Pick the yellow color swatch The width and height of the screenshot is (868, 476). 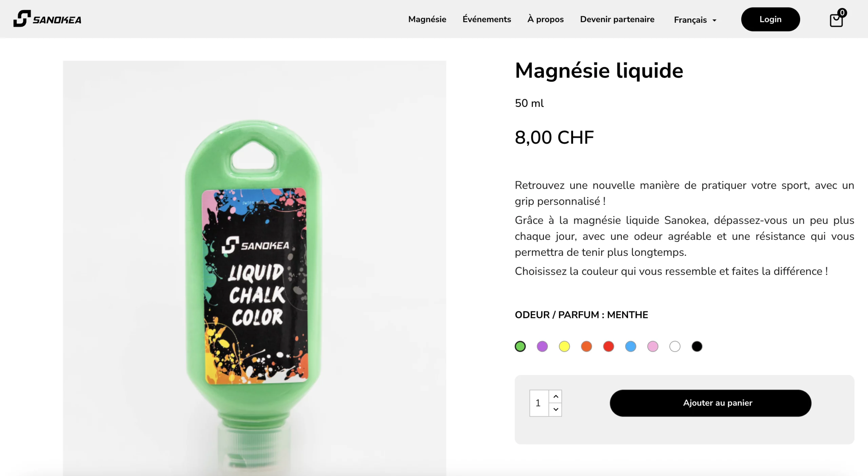tap(564, 346)
